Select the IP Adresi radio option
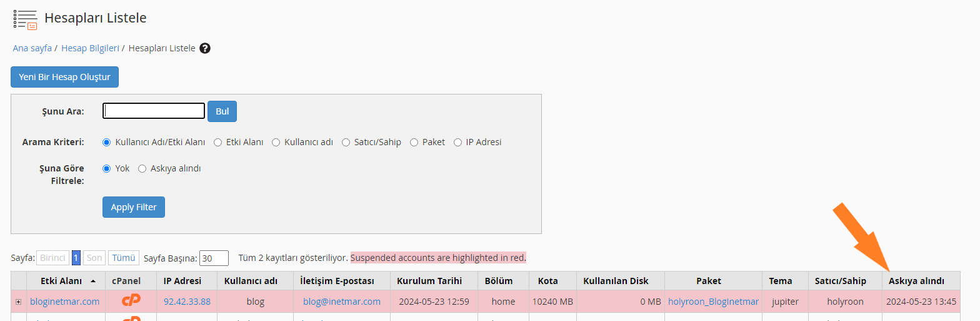 click(458, 142)
